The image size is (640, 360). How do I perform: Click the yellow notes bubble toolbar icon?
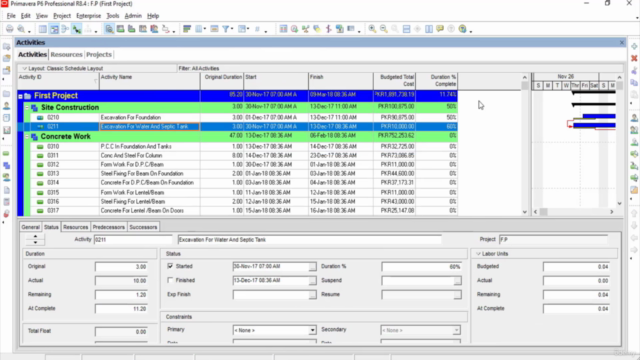[440, 29]
